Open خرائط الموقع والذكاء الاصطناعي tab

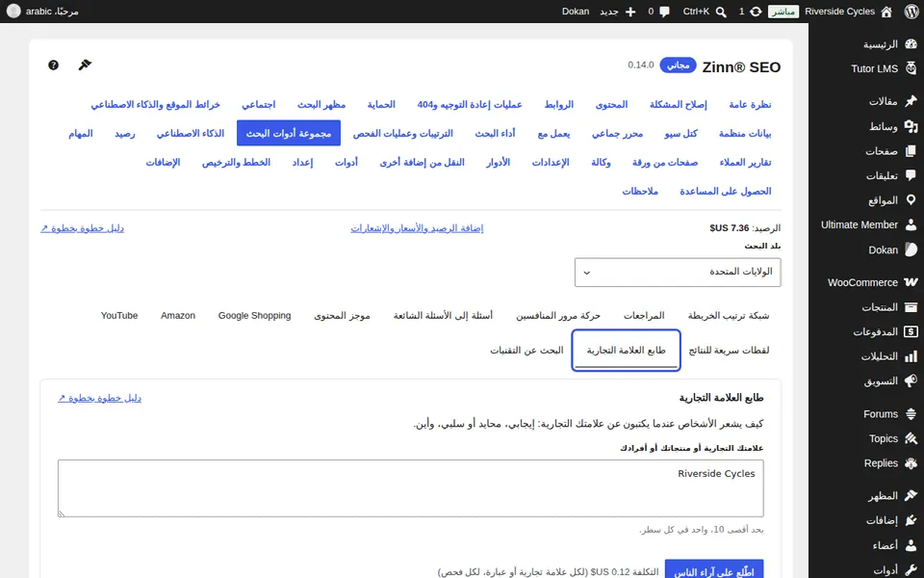pos(156,104)
